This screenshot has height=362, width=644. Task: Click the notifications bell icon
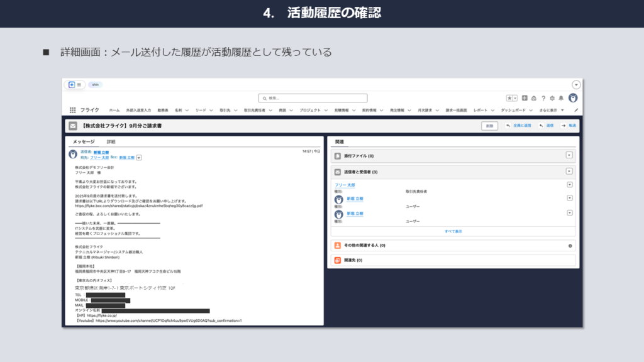click(x=560, y=98)
